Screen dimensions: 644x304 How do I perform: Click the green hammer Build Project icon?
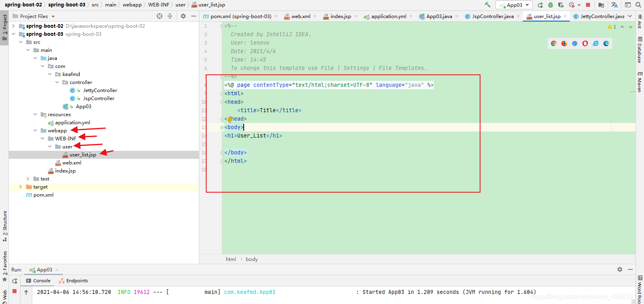(x=488, y=5)
